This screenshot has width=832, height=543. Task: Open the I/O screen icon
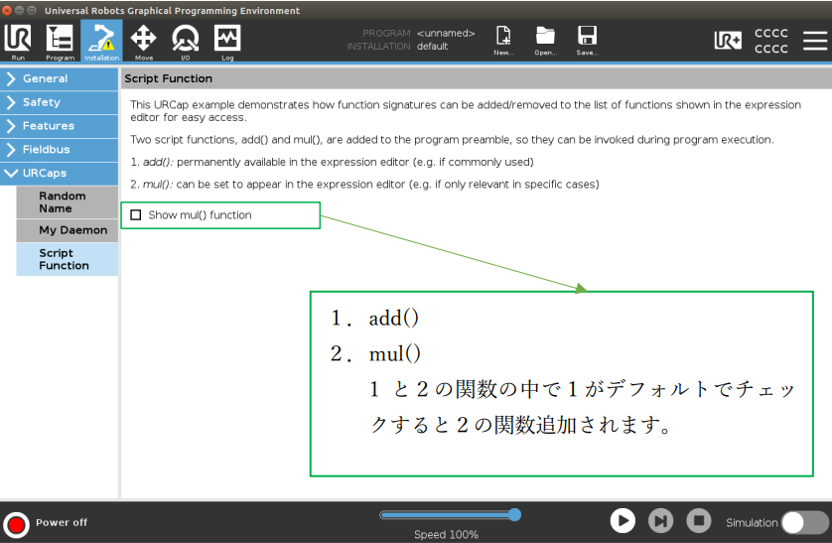tap(185, 41)
